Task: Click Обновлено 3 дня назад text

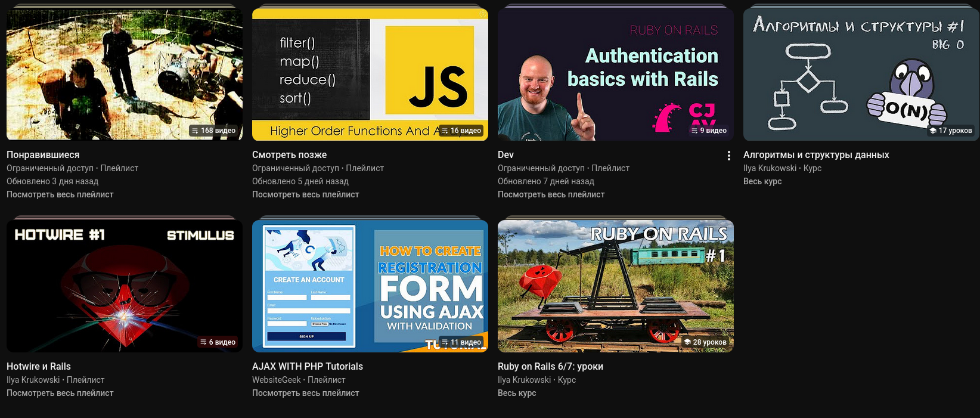Action: 52,181
